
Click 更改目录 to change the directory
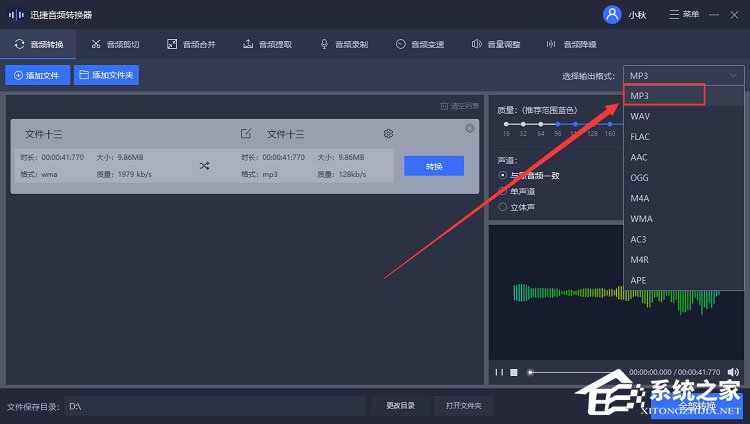400,406
